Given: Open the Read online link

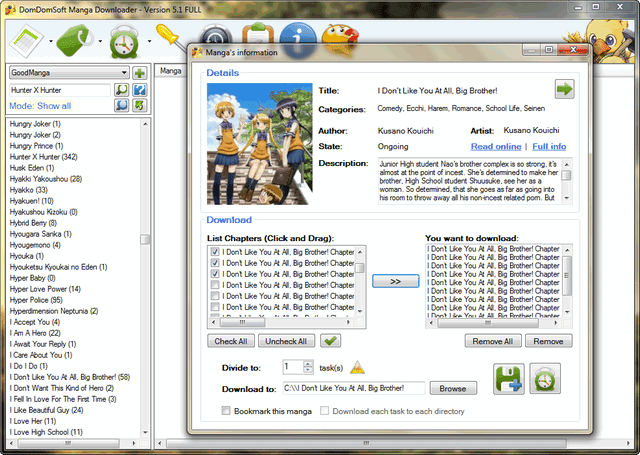Looking at the screenshot, I should coord(496,146).
